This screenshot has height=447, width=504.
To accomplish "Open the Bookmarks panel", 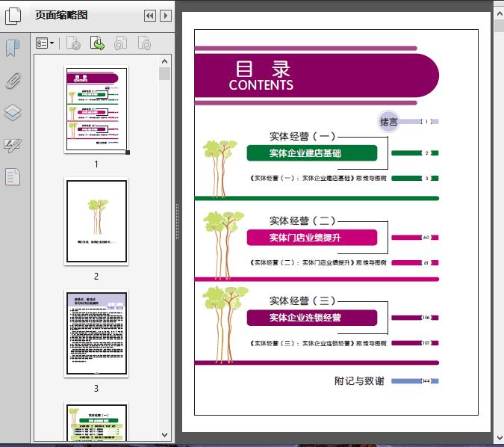I will pos(13,49).
